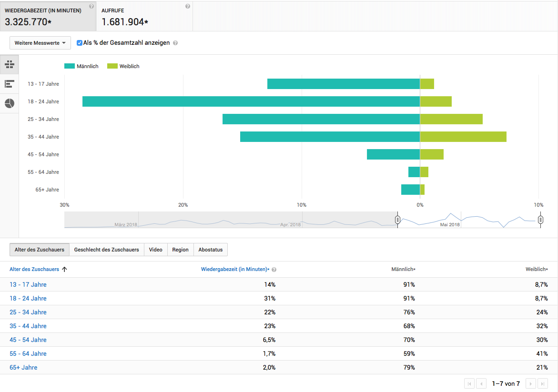Switch to horizontal bar chart view icon
Viewport: 558px width, 392px height.
click(9, 84)
